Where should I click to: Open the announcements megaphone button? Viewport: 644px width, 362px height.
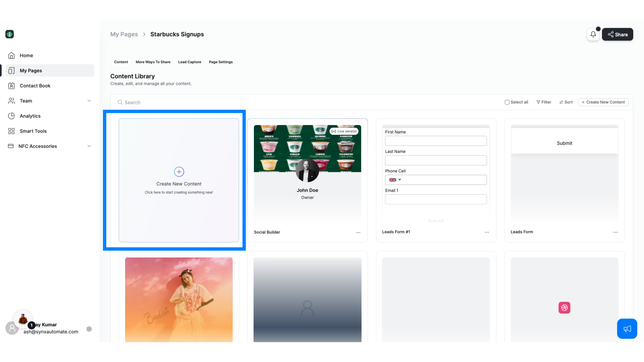pyautogui.click(x=627, y=329)
